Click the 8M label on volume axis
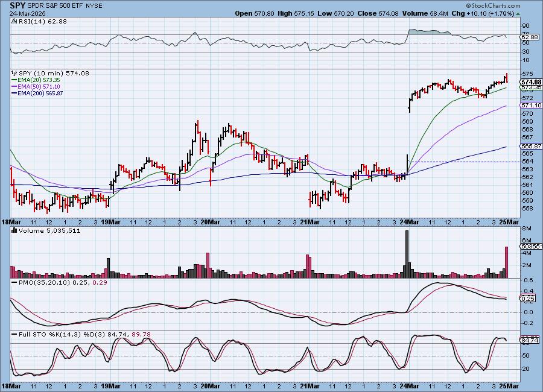The image size is (543, 392). coord(527,229)
